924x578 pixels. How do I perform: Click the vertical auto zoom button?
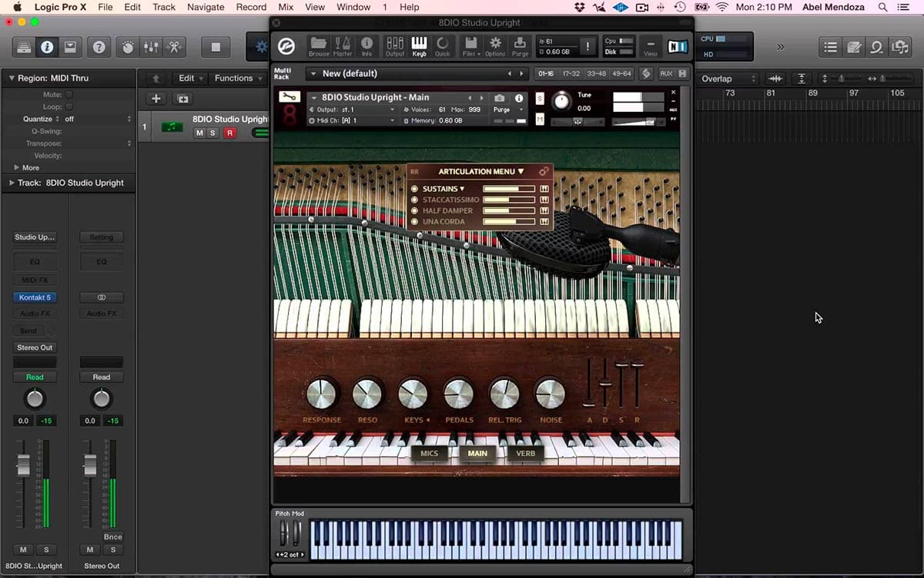coord(802,79)
